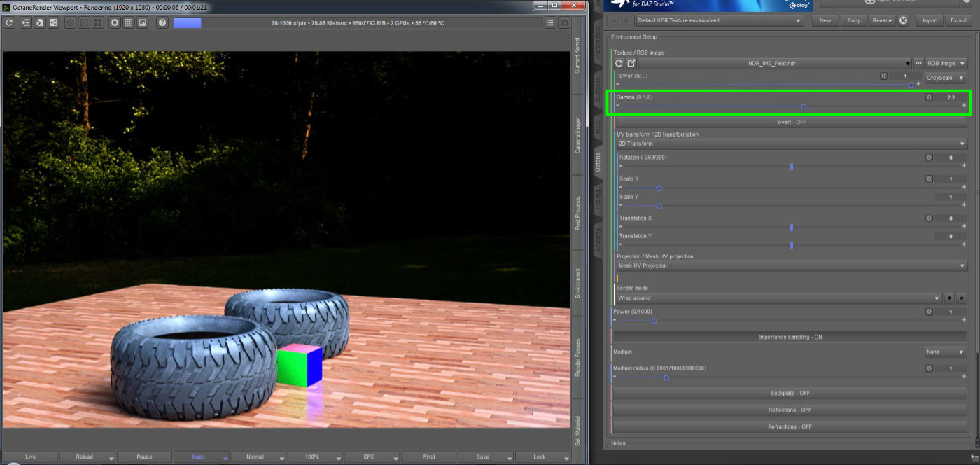Click the up arrow button beside Wrap around
This screenshot has height=465, width=980.
coord(950,298)
